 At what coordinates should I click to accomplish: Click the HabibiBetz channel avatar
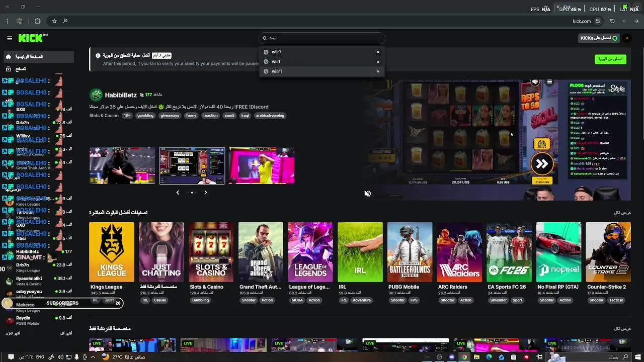96,95
